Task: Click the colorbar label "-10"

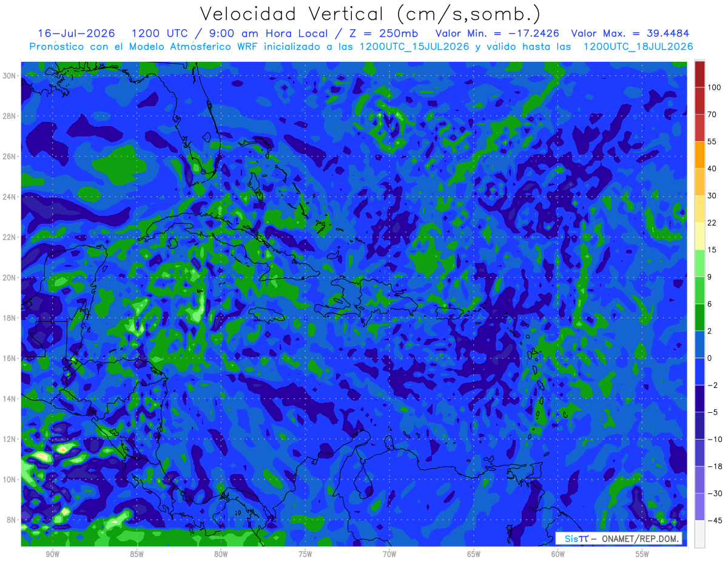Action: pos(715,439)
